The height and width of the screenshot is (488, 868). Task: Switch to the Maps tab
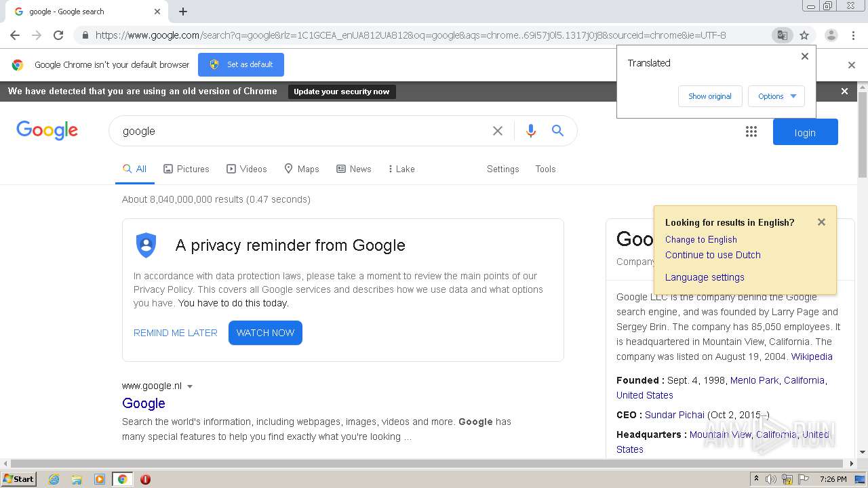pyautogui.click(x=302, y=169)
